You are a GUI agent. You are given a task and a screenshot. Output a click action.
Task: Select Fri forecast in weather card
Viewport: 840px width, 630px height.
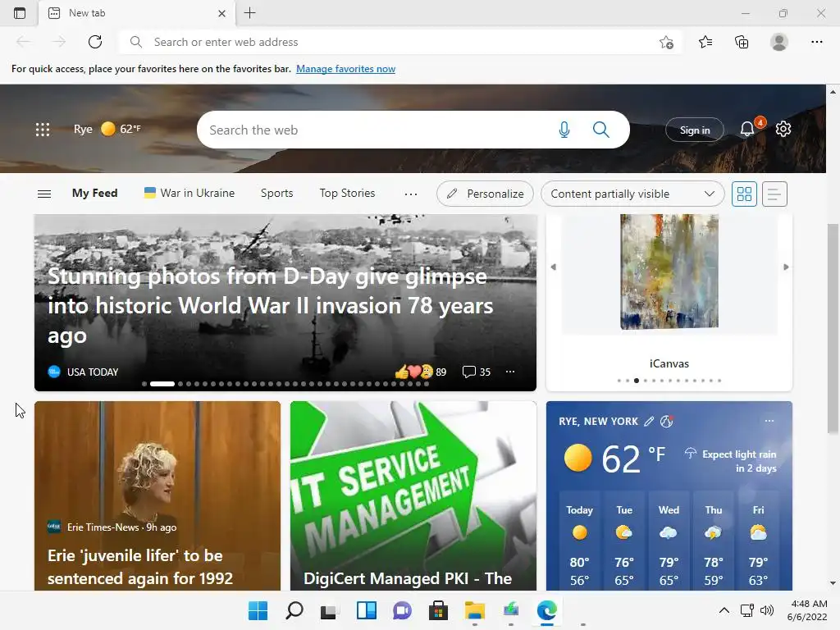coord(758,541)
